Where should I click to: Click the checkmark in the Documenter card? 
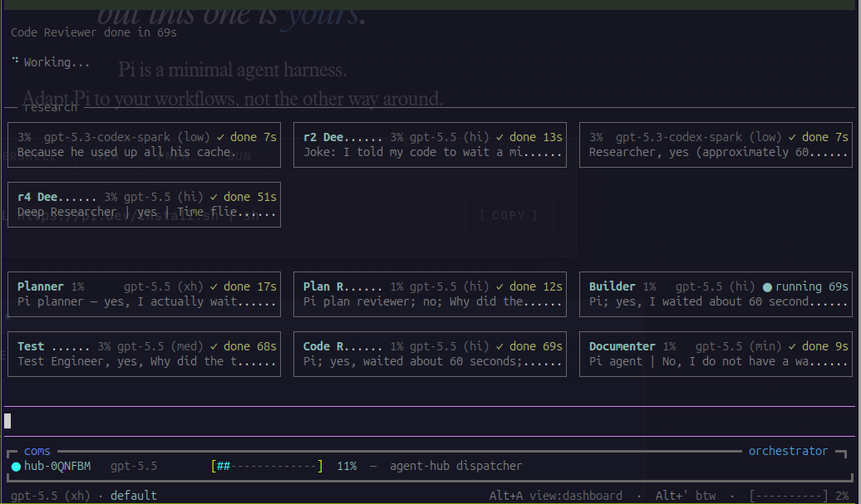792,346
